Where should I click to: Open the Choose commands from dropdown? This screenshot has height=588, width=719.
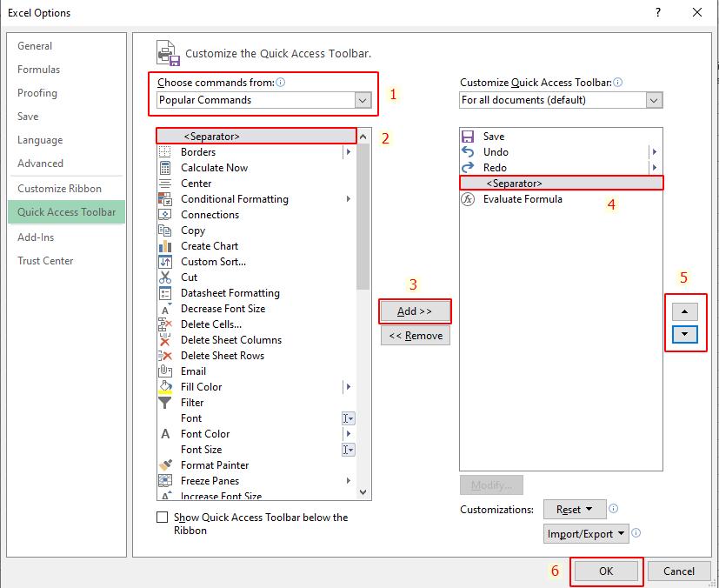363,100
